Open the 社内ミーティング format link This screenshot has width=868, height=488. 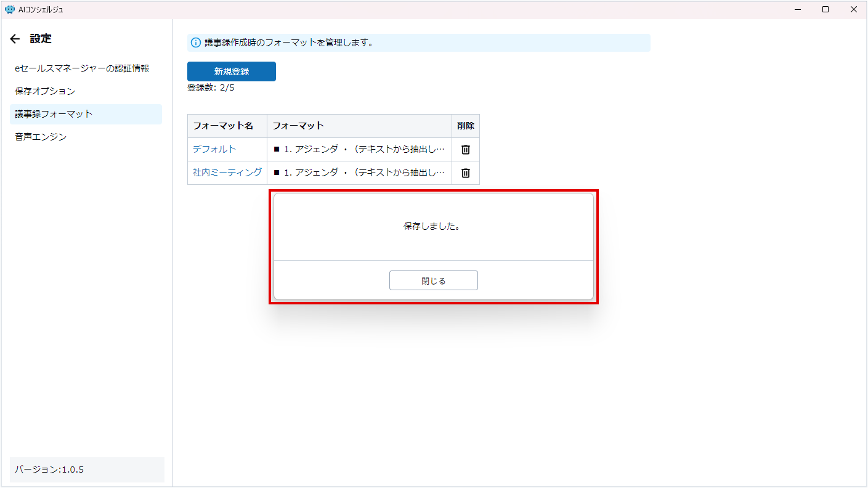(x=227, y=173)
